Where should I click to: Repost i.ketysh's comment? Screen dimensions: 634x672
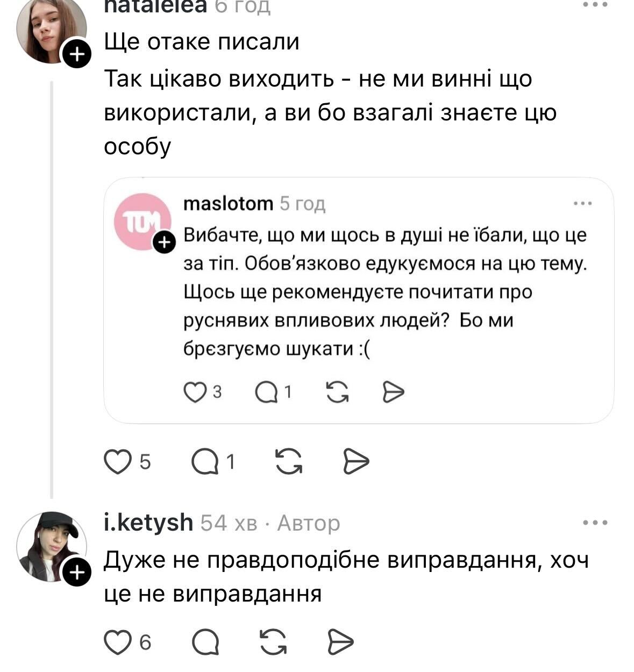[273, 642]
